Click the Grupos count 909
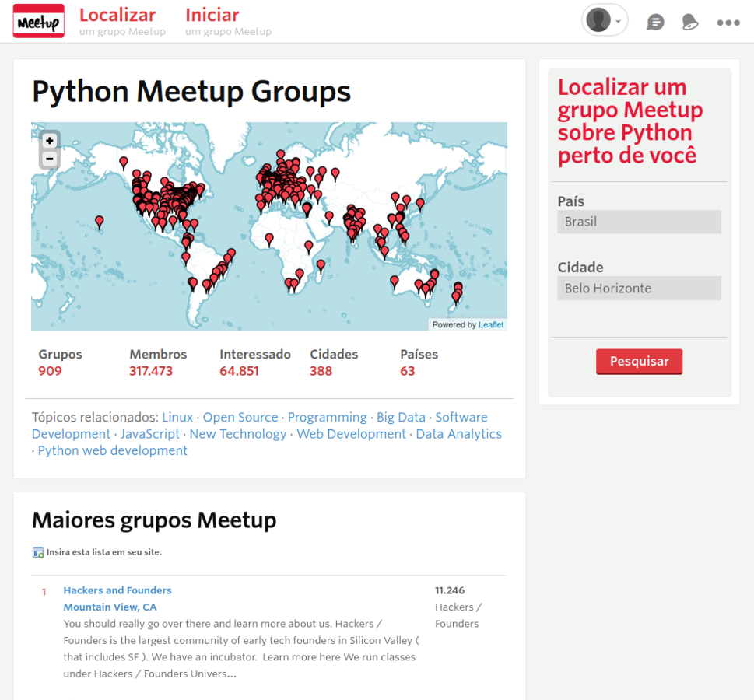754x700 pixels. [50, 371]
